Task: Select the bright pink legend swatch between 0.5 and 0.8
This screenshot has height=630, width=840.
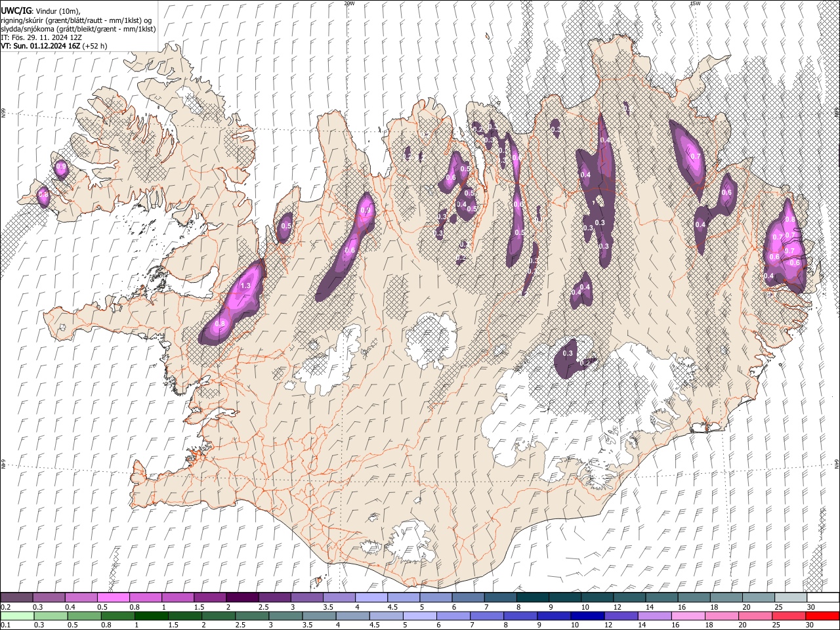Action: point(113,597)
